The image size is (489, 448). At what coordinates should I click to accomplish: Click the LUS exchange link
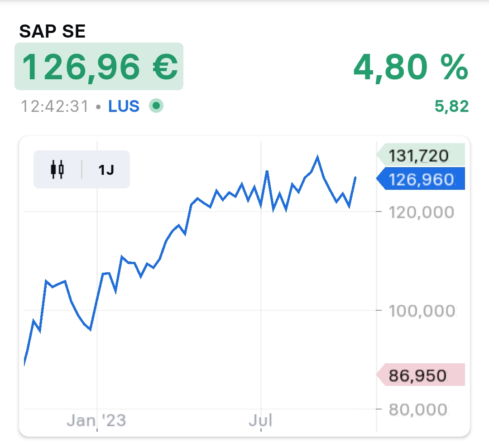coord(124,106)
